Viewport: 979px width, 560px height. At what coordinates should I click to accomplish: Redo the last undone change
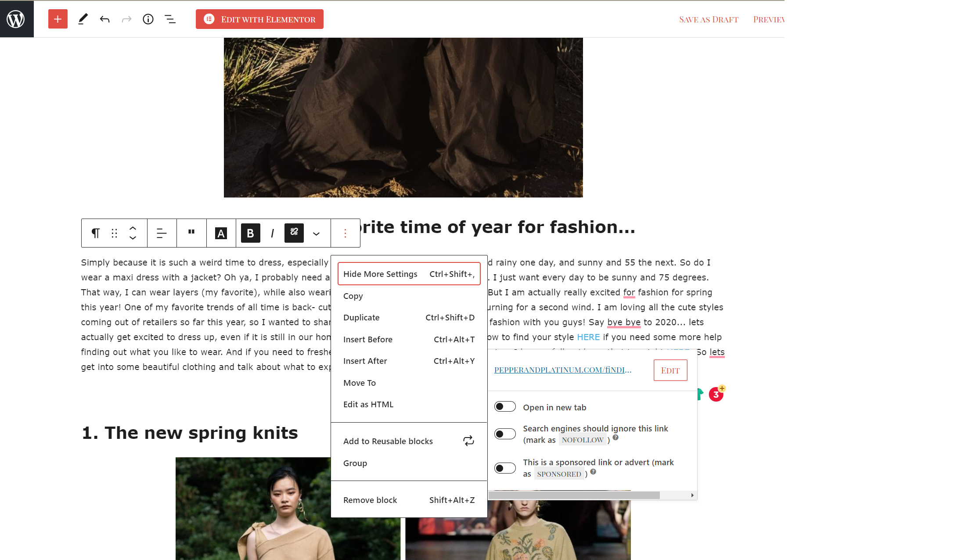click(x=126, y=19)
